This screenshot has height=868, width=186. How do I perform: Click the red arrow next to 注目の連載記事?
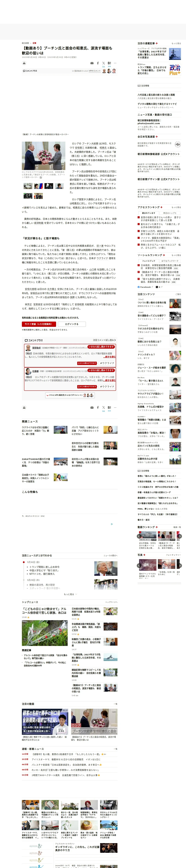click(x=157, y=43)
